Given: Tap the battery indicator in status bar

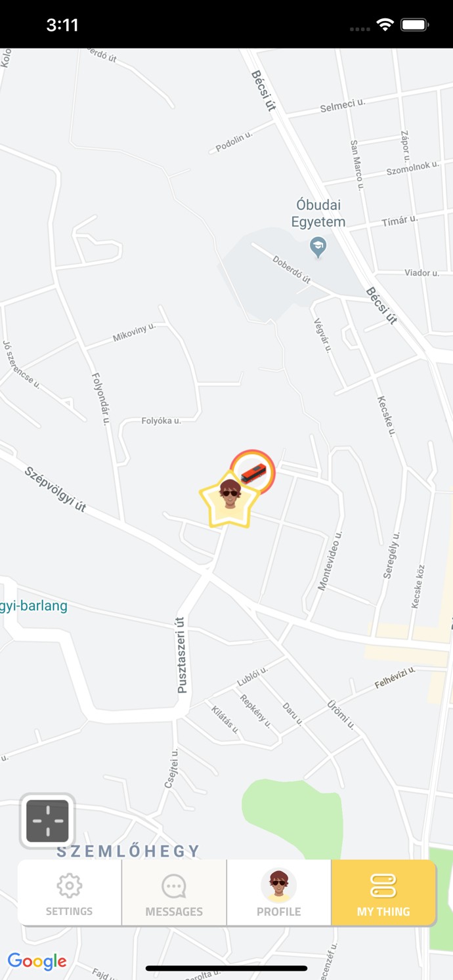Looking at the screenshot, I should [x=414, y=25].
